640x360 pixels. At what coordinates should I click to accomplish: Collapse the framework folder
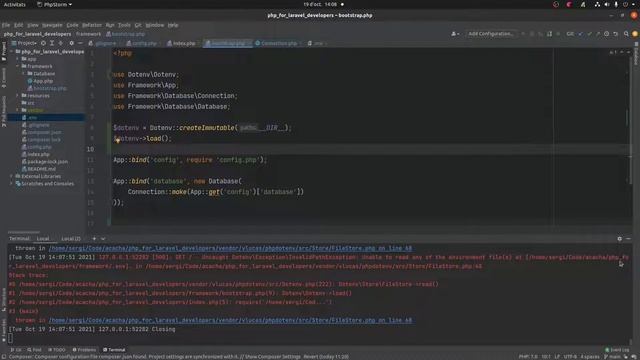click(18, 66)
